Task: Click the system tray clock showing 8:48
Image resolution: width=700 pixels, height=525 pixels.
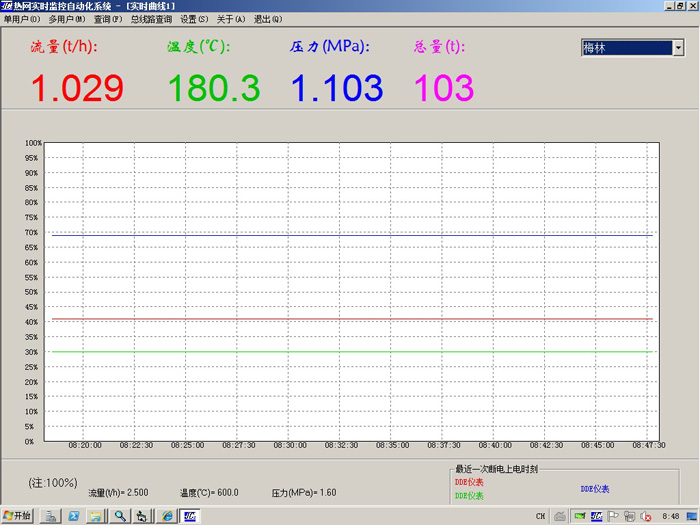Action: (x=671, y=516)
